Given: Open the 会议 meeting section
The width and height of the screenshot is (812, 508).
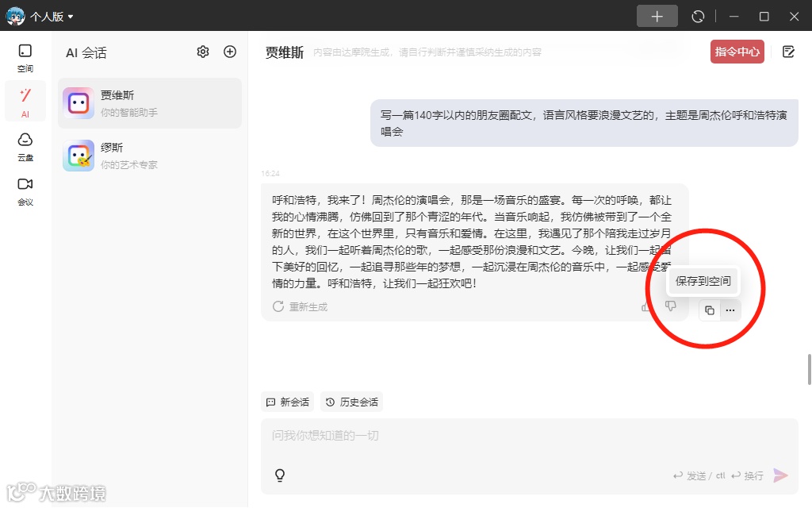Looking at the screenshot, I should click(25, 192).
